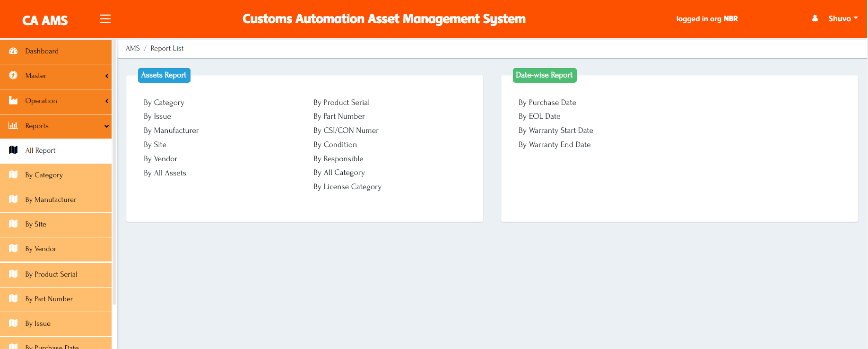Open By Purchase Date report link
This screenshot has height=349, width=868.
tap(547, 103)
